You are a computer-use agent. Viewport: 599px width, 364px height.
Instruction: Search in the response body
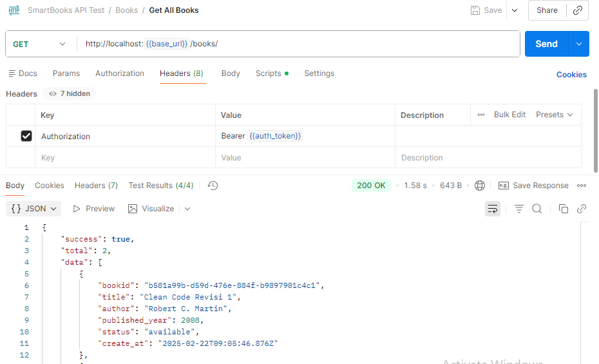(537, 209)
